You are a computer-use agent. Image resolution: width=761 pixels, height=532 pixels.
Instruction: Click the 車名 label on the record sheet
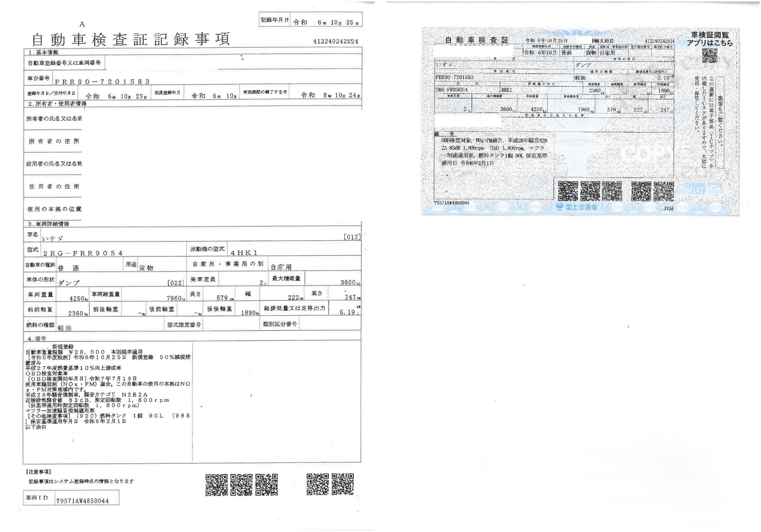click(x=32, y=235)
